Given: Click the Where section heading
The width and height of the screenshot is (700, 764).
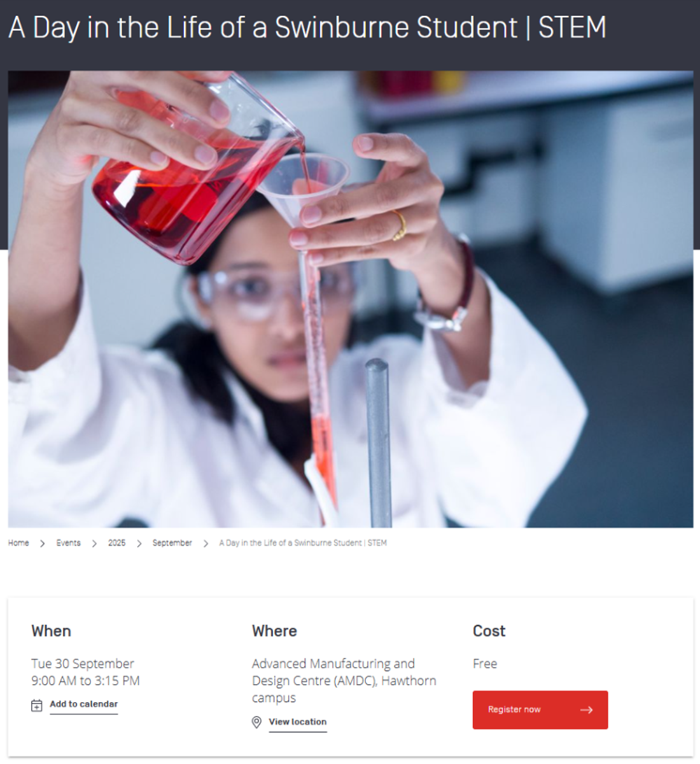Looking at the screenshot, I should pos(274,631).
